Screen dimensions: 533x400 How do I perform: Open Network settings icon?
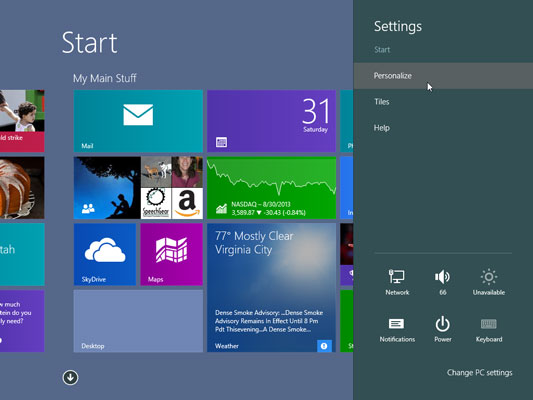(397, 282)
